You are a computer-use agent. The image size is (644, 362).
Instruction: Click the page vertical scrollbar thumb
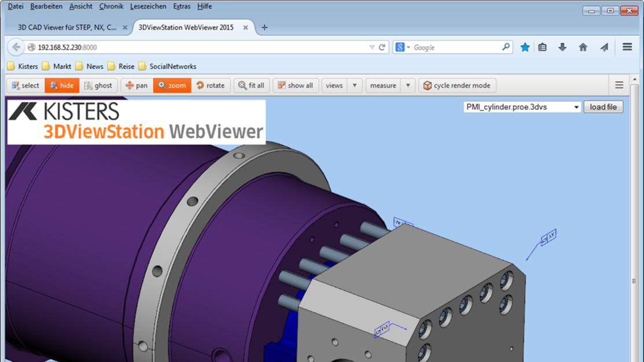point(634,281)
